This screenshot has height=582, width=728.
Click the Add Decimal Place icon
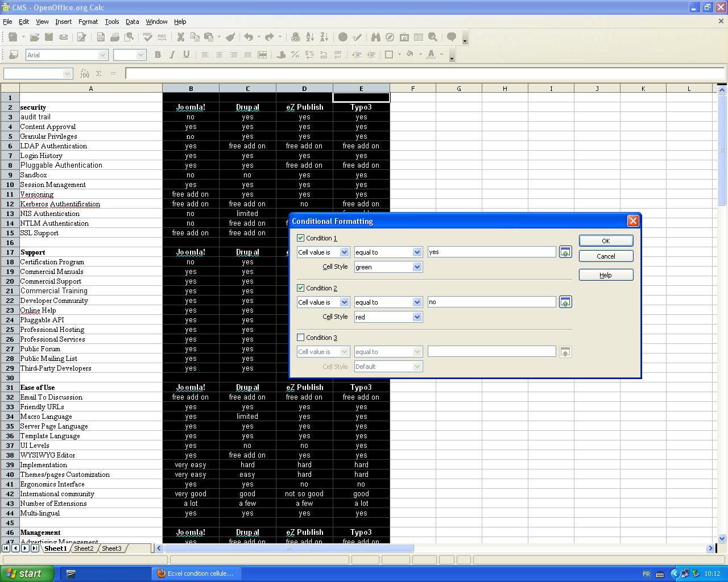click(x=324, y=55)
